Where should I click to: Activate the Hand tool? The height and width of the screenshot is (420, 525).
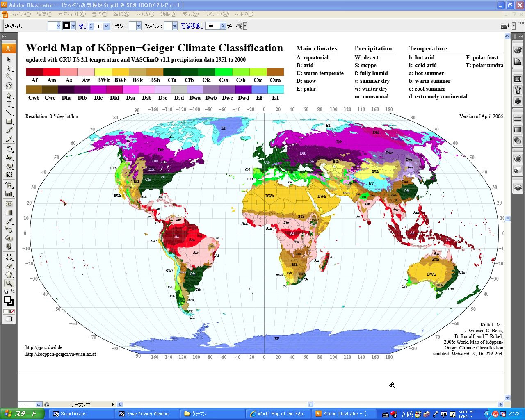[9, 274]
